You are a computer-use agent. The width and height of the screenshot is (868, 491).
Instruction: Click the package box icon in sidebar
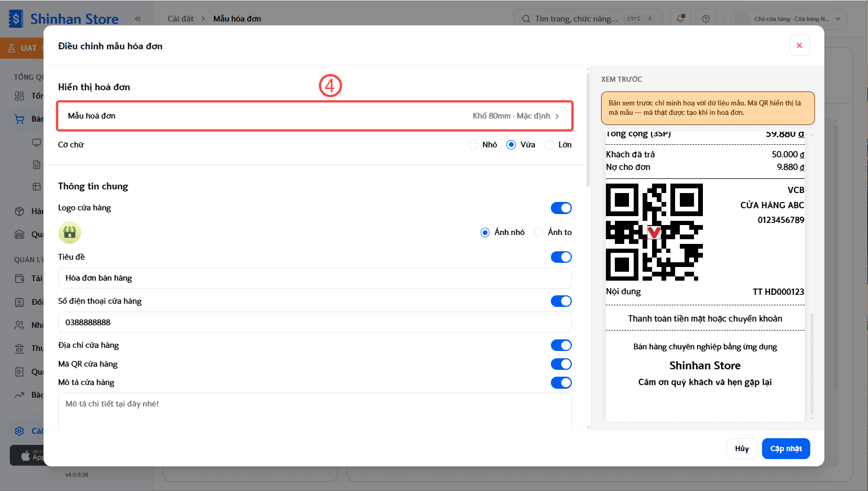[x=19, y=211]
